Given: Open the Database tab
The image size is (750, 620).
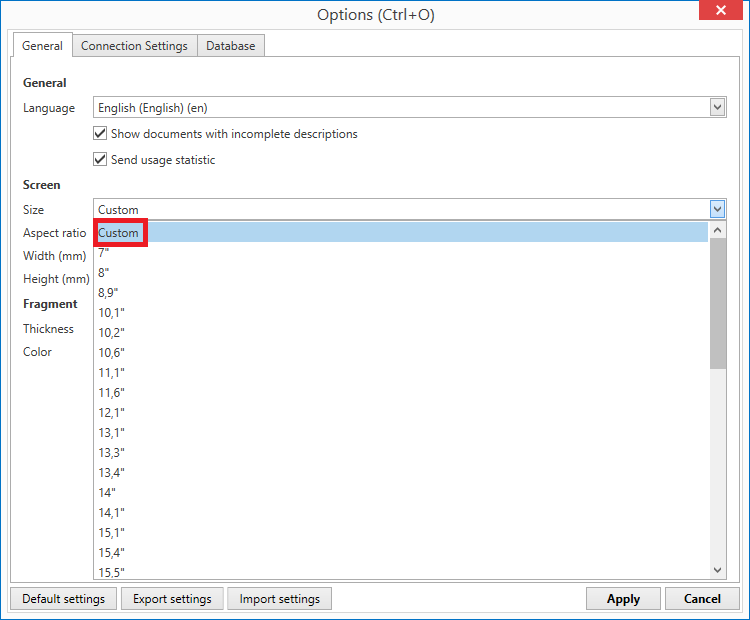Looking at the screenshot, I should click(231, 46).
